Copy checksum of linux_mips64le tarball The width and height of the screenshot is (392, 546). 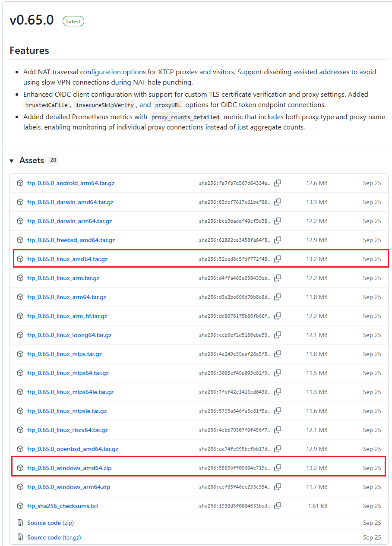coord(278,392)
